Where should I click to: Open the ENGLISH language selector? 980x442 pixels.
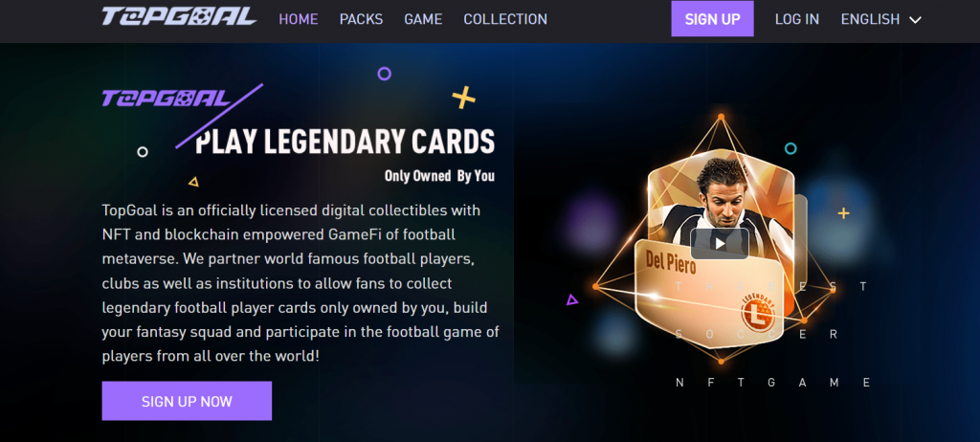tap(880, 19)
